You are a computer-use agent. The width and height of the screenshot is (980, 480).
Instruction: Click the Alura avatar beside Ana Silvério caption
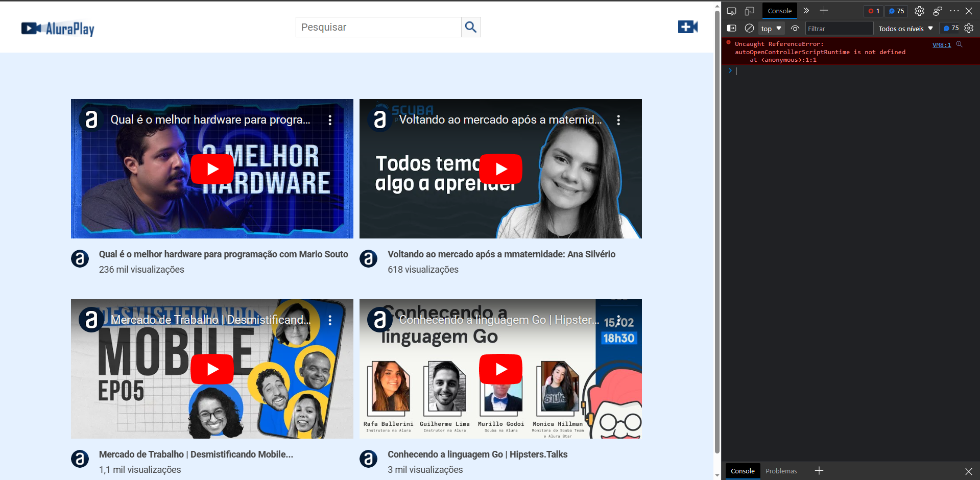368,258
